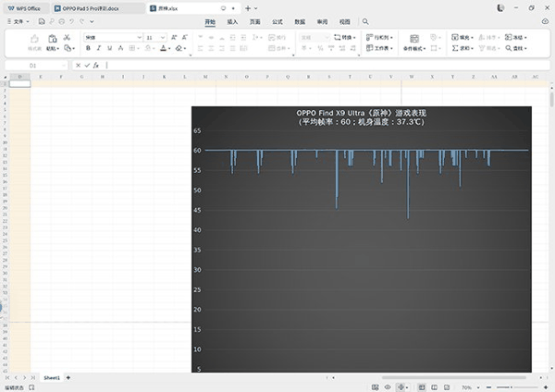Image resolution: width=555 pixels, height=392 pixels.
Task: Switch to the 插入 ribbon tab
Action: point(232,20)
